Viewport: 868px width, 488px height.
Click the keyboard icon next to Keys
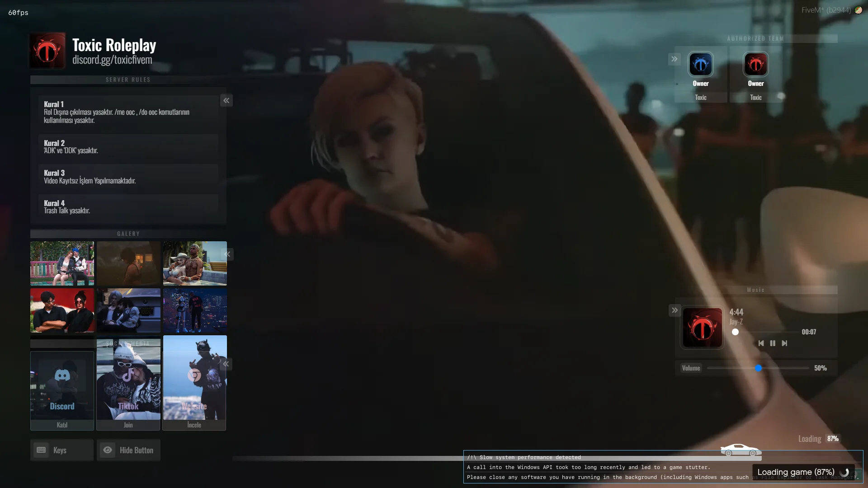click(x=41, y=450)
